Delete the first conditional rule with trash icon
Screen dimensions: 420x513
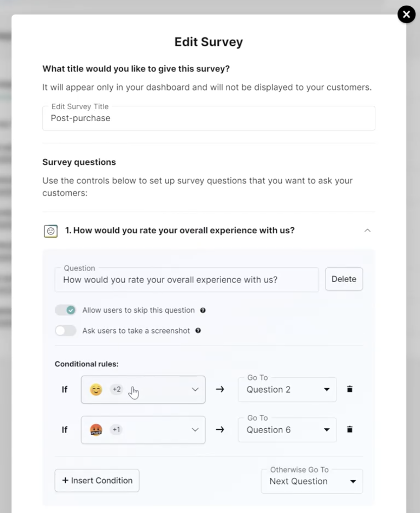pos(349,389)
